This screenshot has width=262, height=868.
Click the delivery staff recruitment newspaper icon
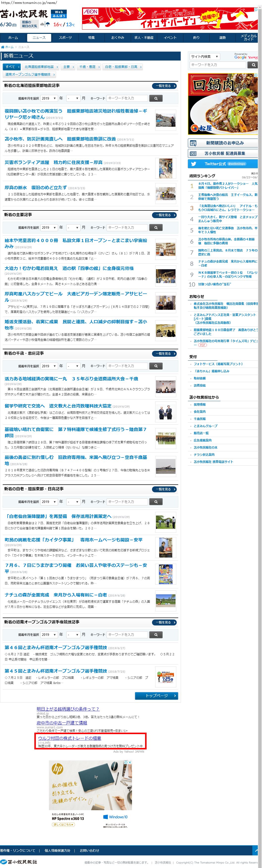tap(193, 154)
